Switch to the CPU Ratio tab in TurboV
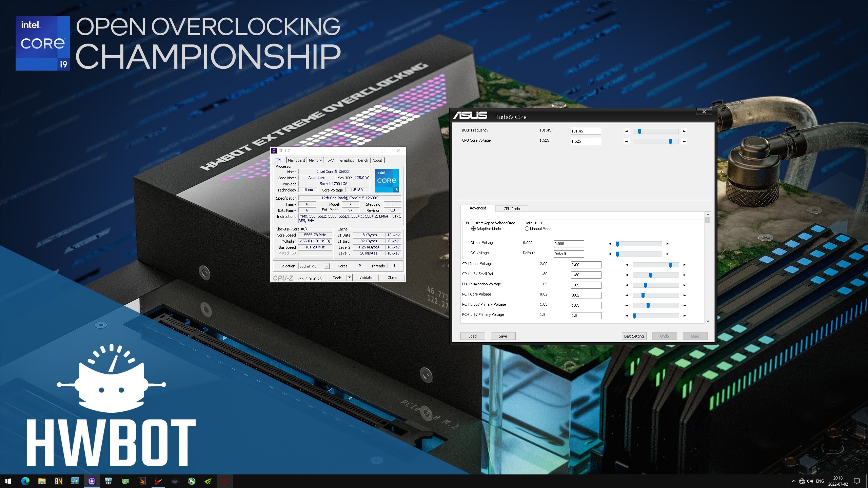 click(x=512, y=209)
